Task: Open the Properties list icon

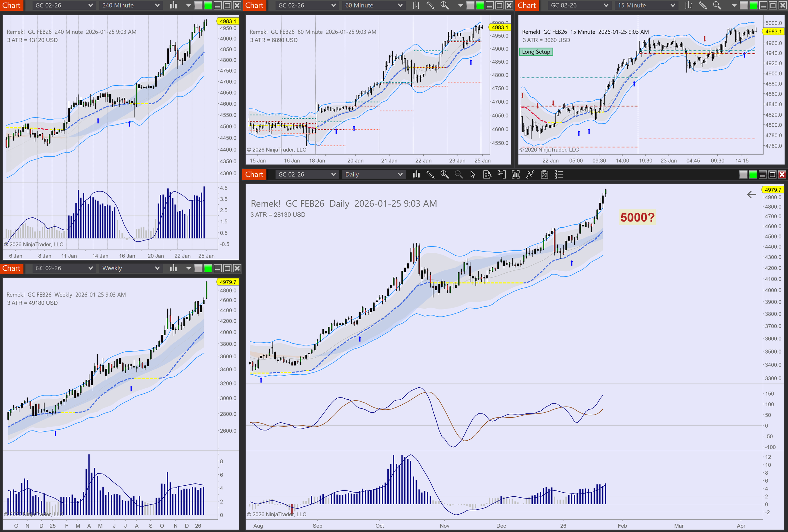Action: point(559,175)
